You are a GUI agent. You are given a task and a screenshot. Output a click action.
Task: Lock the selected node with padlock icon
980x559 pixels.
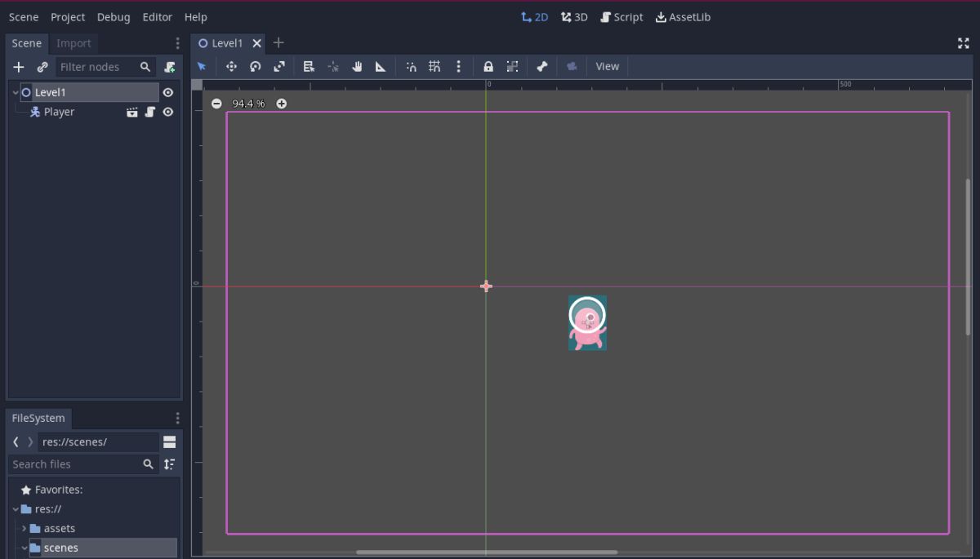[488, 66]
